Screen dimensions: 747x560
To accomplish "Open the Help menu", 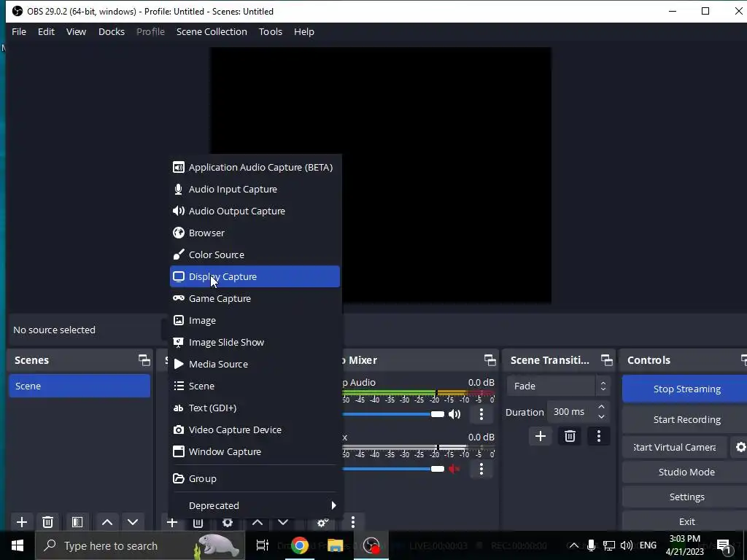I will click(304, 32).
